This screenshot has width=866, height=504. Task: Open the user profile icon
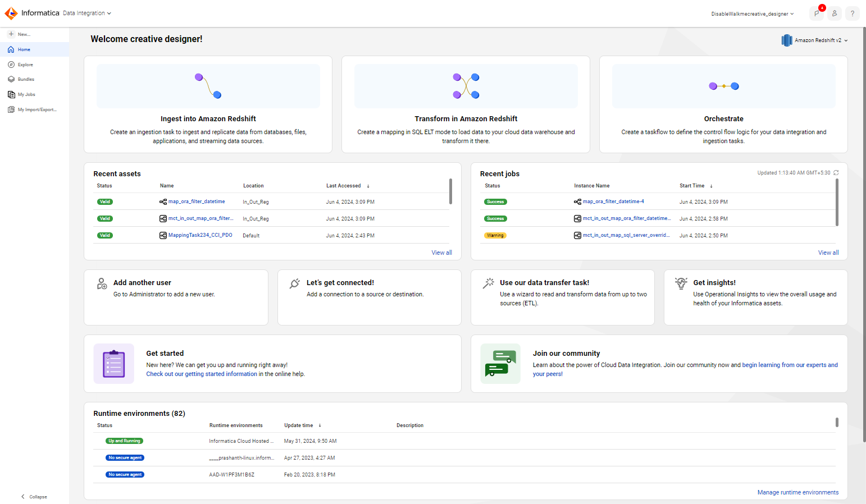835,13
